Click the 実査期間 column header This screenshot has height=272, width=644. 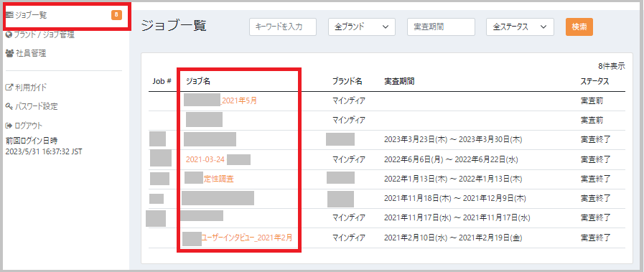pyautogui.click(x=399, y=81)
